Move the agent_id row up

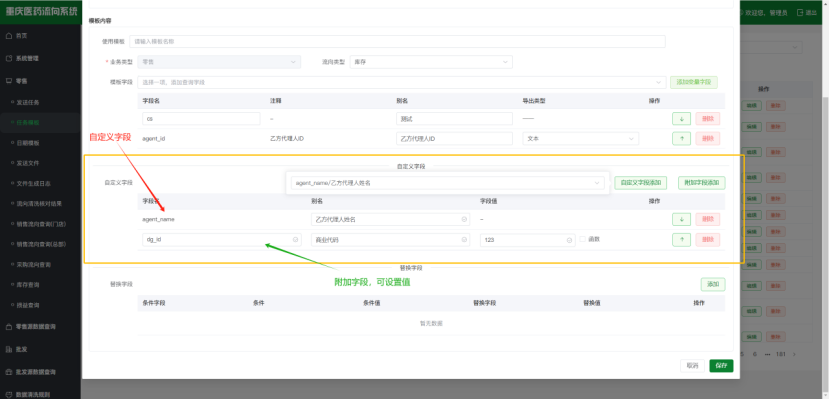pyautogui.click(x=681, y=139)
